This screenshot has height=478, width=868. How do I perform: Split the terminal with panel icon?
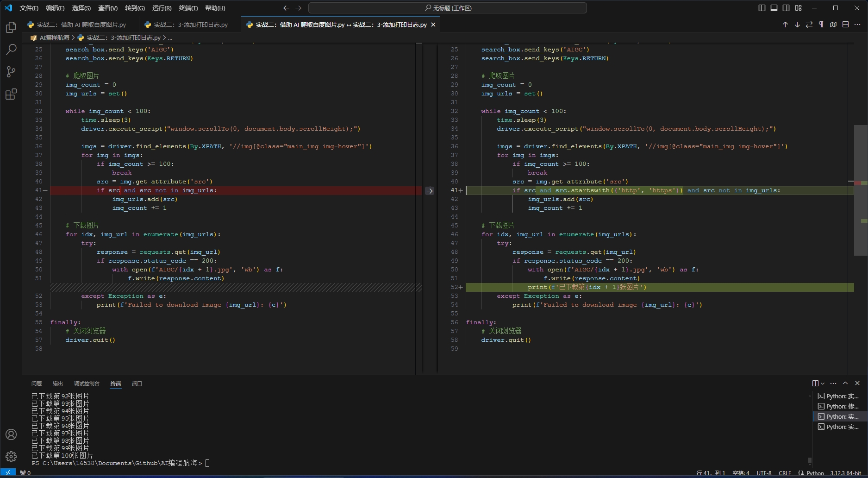[815, 383]
